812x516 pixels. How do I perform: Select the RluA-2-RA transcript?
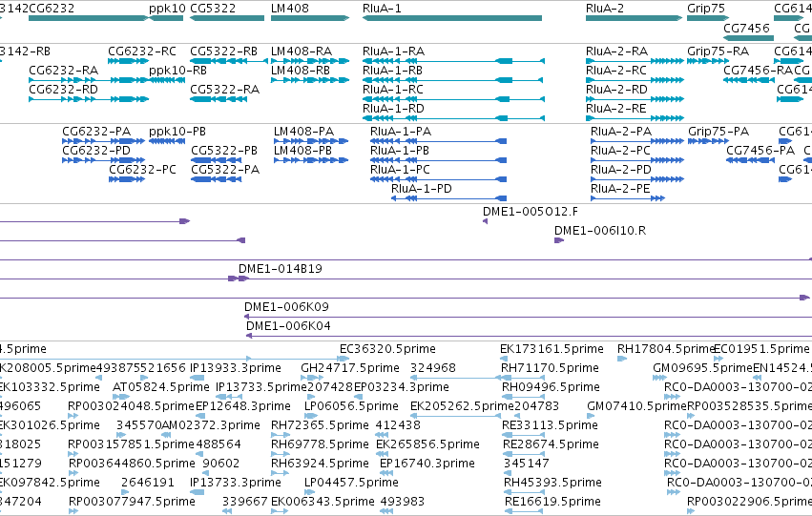635,61
